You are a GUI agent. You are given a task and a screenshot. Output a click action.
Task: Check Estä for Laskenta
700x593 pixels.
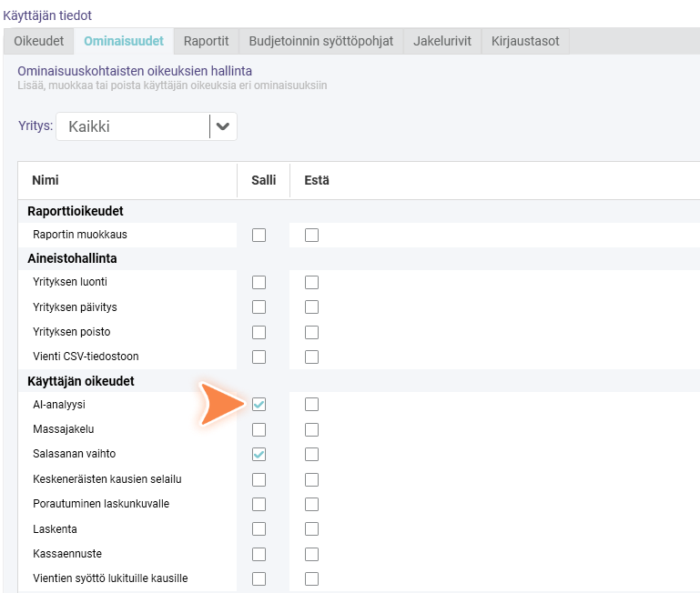311,528
